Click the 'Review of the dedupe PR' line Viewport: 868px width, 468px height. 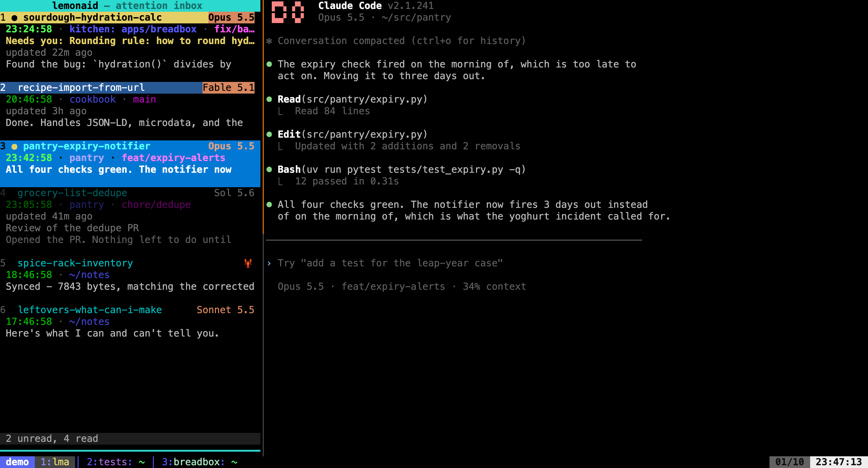(72, 228)
